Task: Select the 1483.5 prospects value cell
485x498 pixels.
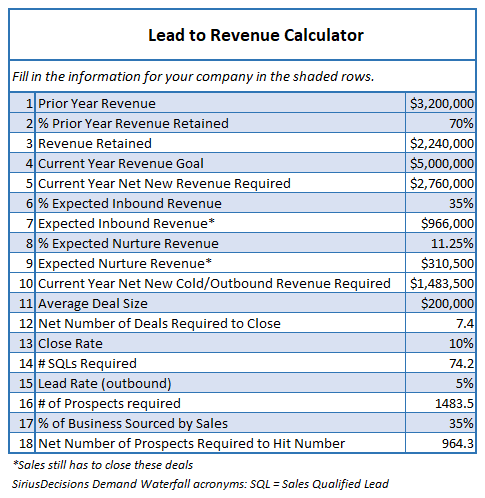Action: 440,403
